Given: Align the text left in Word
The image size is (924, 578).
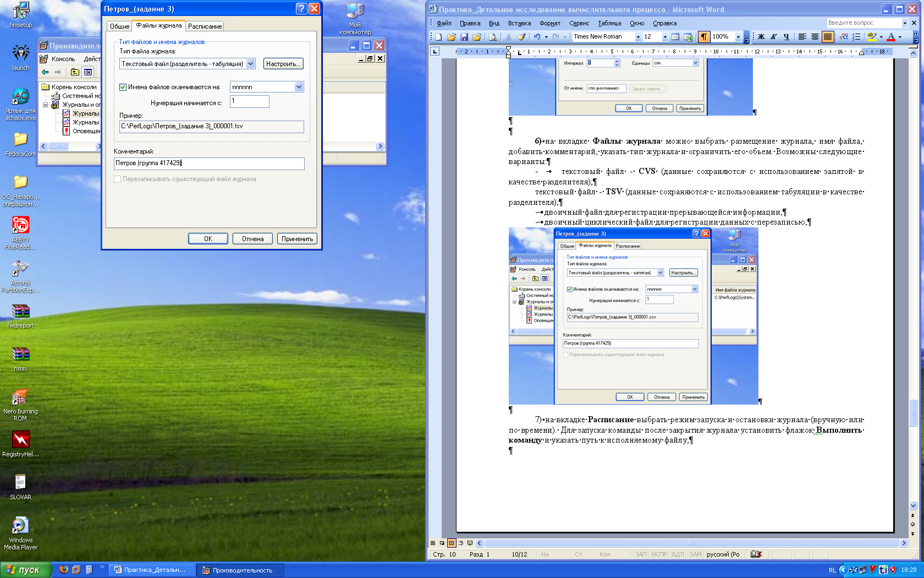Looking at the screenshot, I should point(802,37).
